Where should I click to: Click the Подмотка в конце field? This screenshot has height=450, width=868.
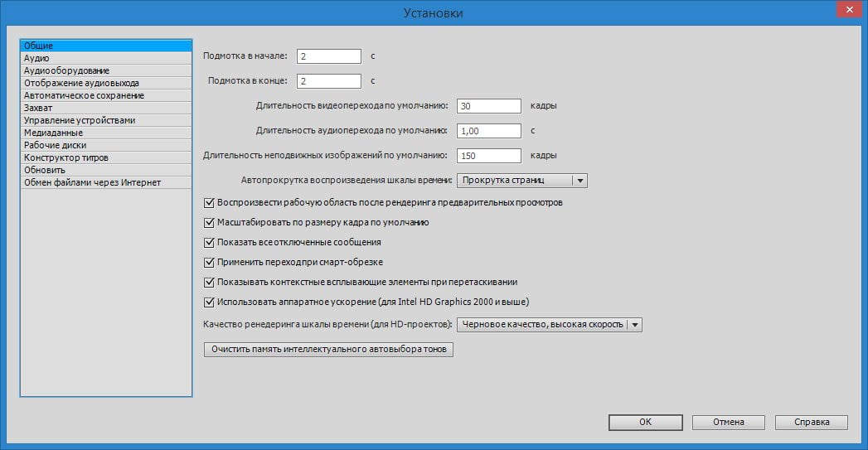click(329, 81)
